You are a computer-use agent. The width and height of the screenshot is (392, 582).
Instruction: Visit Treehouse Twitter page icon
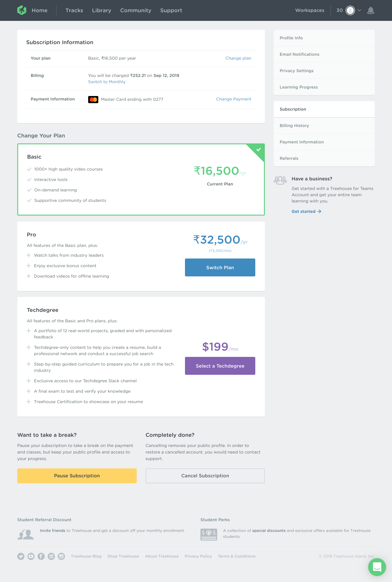21,556
